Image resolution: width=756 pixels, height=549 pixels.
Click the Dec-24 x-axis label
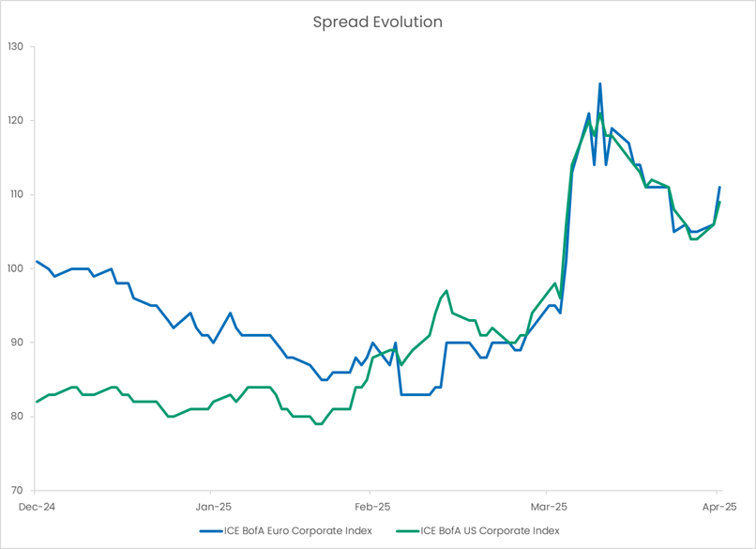click(x=36, y=505)
